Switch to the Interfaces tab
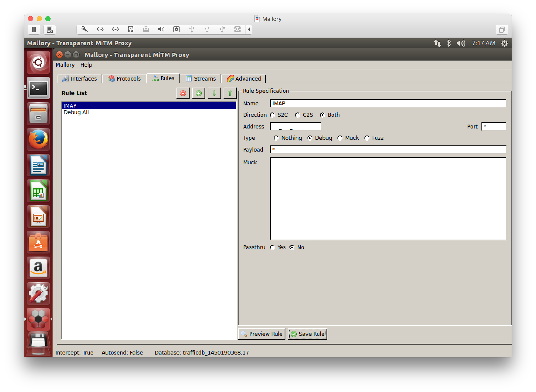The height and width of the screenshot is (392, 536). (x=80, y=79)
